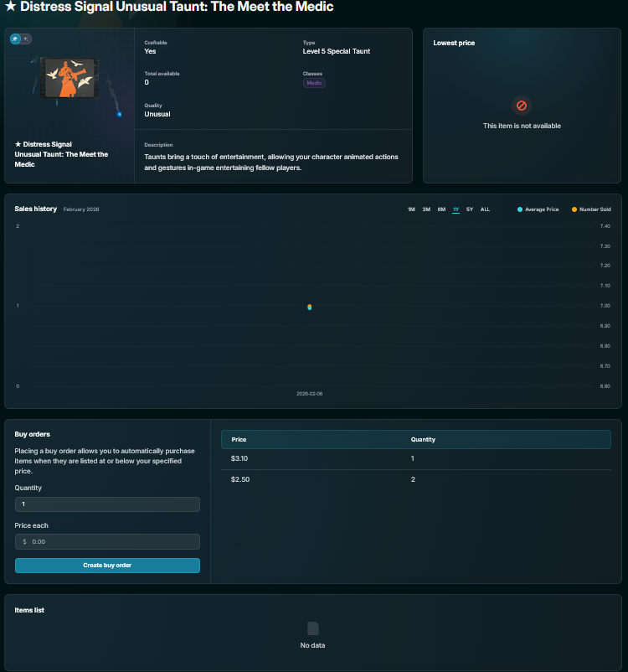The height and width of the screenshot is (672, 628).
Task: Select the item icon view toggle
Action: pos(15,39)
